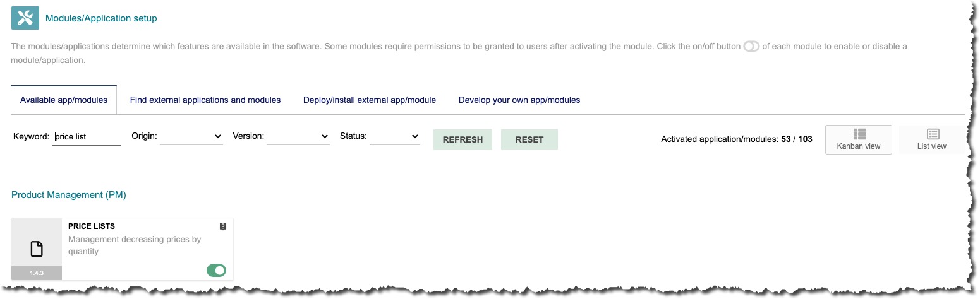Disable the Price Lists module toggle
Image resolution: width=980 pixels, height=299 pixels.
(x=216, y=271)
